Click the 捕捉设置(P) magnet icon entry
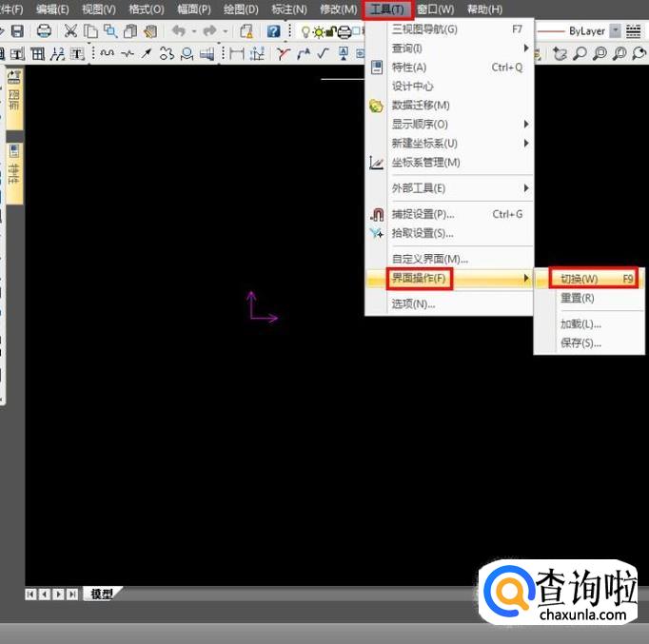 point(423,214)
